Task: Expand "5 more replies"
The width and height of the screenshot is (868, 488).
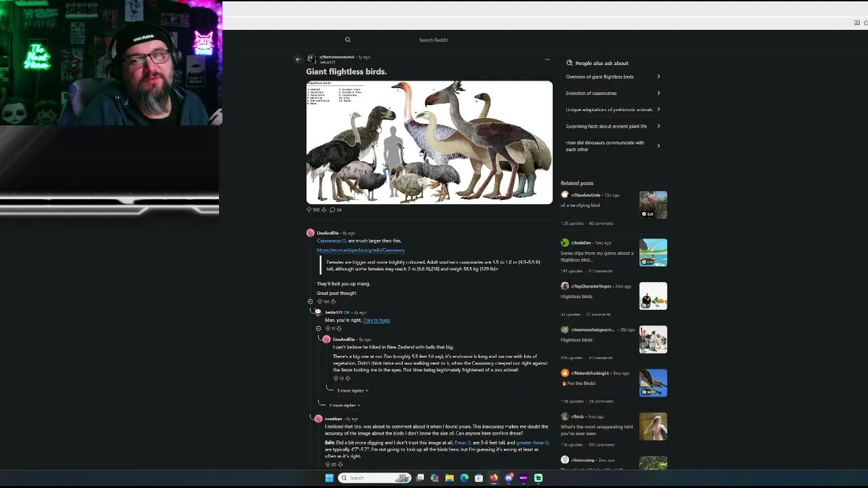Action: click(x=353, y=390)
